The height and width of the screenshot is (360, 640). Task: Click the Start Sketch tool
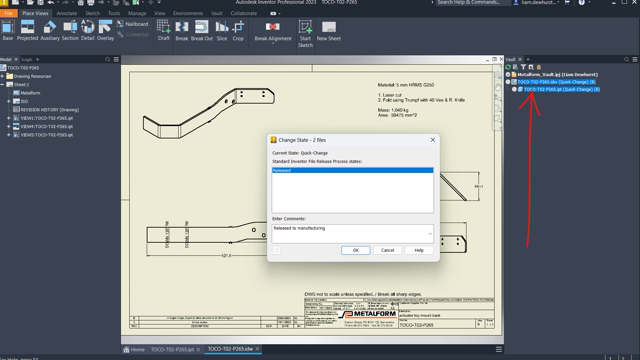(305, 33)
